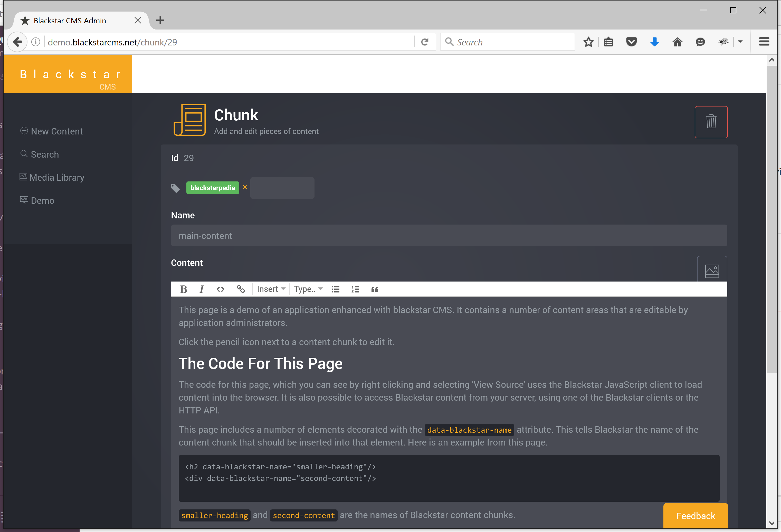Click 'Click the pencil icon' paragraph
This screenshot has width=781, height=532.
pos(286,342)
